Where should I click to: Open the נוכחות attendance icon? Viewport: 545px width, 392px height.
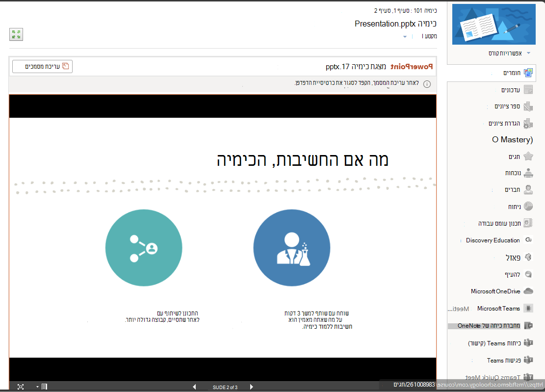[x=528, y=173]
